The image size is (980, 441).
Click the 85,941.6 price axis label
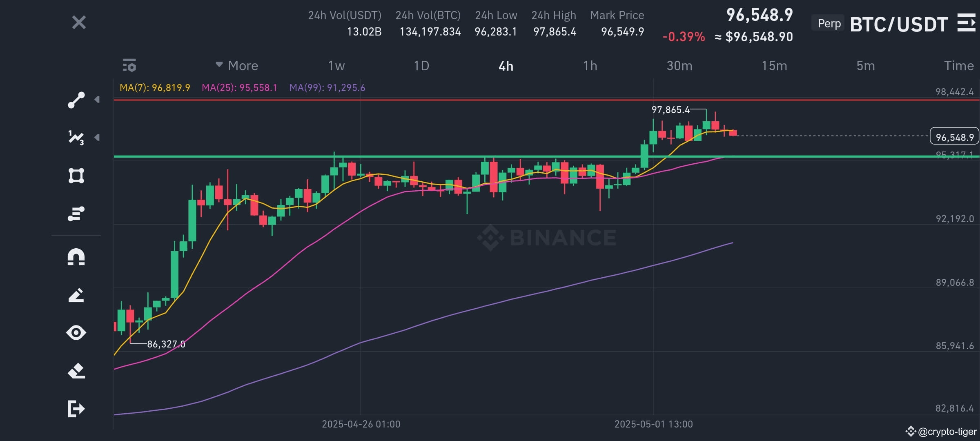955,346
